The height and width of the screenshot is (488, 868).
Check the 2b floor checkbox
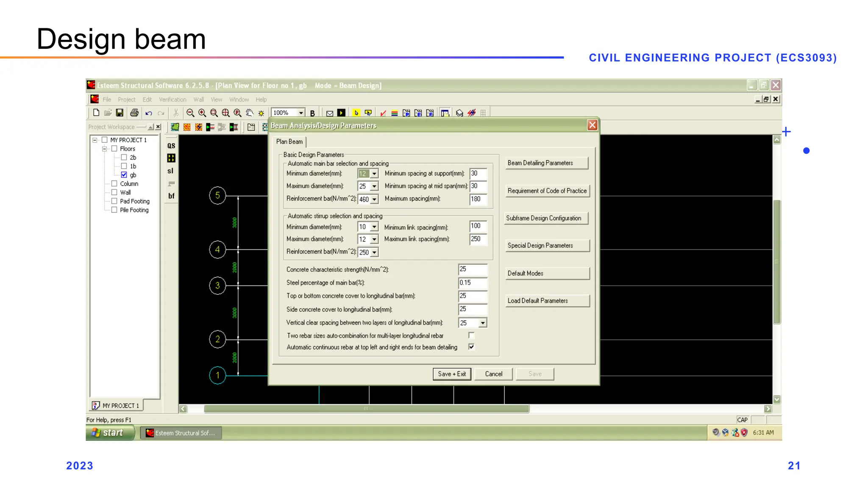[x=124, y=157]
